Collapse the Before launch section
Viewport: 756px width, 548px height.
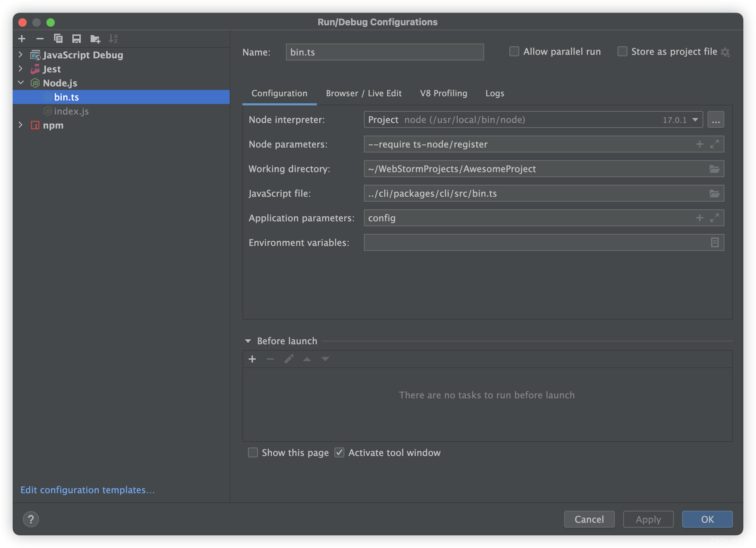pyautogui.click(x=248, y=341)
